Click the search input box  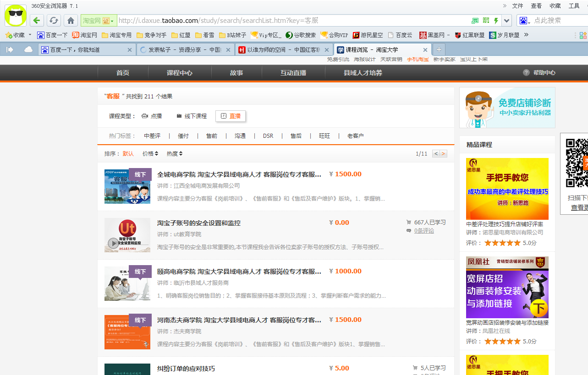click(560, 21)
